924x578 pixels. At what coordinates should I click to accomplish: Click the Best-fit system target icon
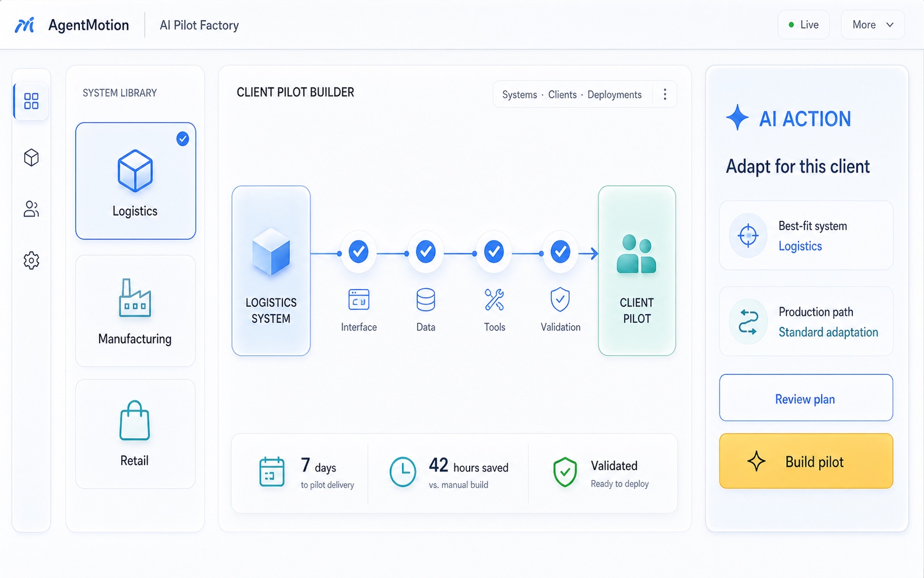point(748,235)
